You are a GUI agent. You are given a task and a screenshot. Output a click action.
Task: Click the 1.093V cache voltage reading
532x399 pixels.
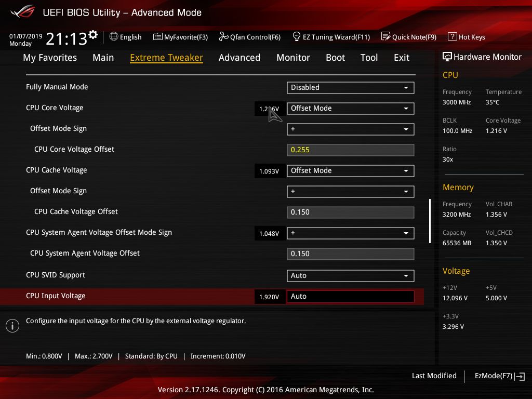tap(270, 171)
